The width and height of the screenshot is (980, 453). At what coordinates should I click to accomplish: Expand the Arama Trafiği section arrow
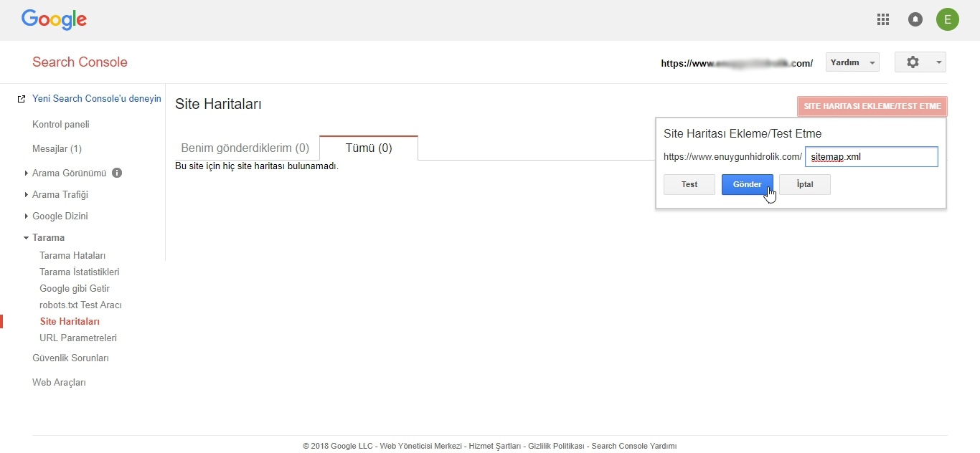[27, 194]
